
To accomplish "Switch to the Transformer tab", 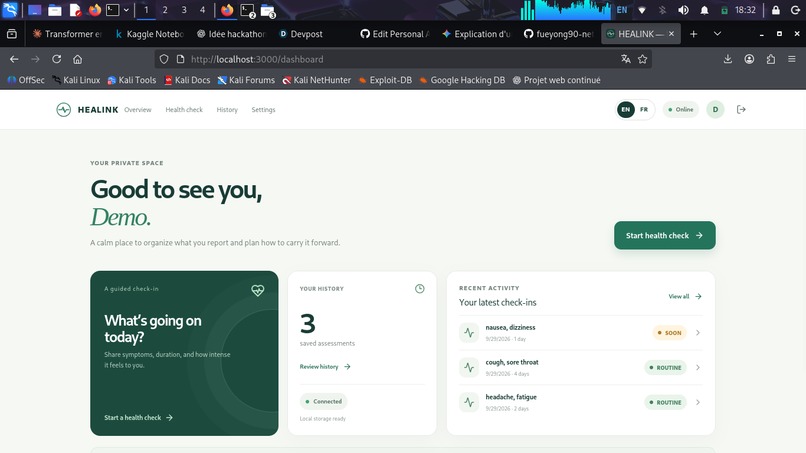I will click(x=67, y=34).
